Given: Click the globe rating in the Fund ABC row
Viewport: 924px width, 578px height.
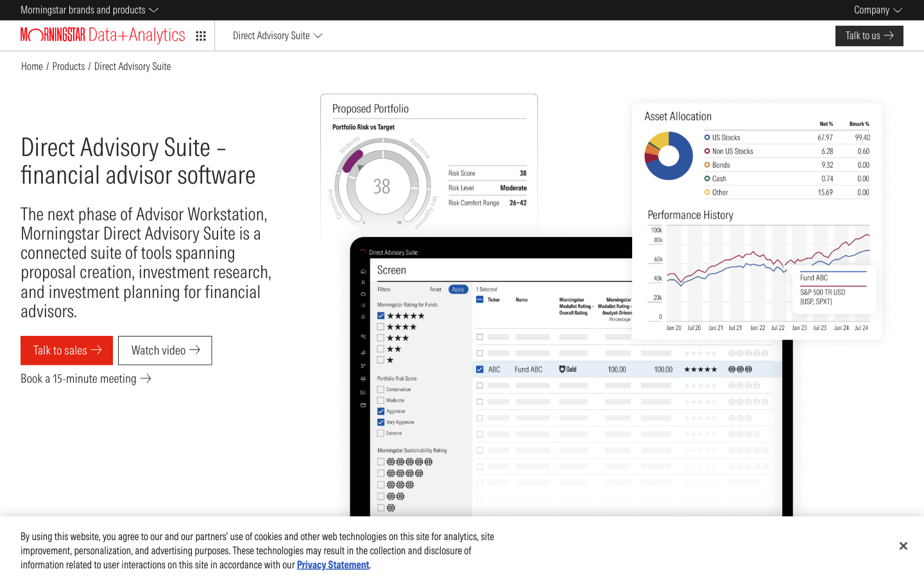Looking at the screenshot, I should coord(740,369).
